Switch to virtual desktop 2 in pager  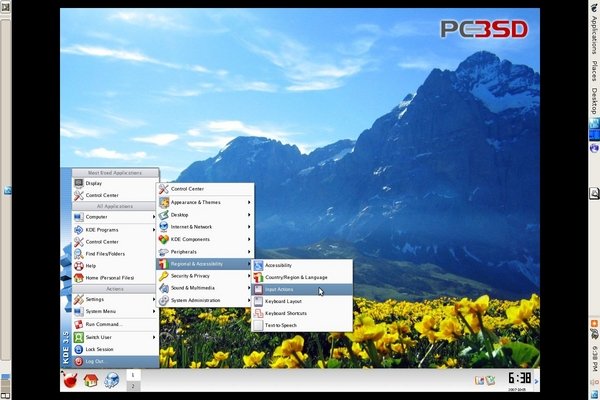132,386
